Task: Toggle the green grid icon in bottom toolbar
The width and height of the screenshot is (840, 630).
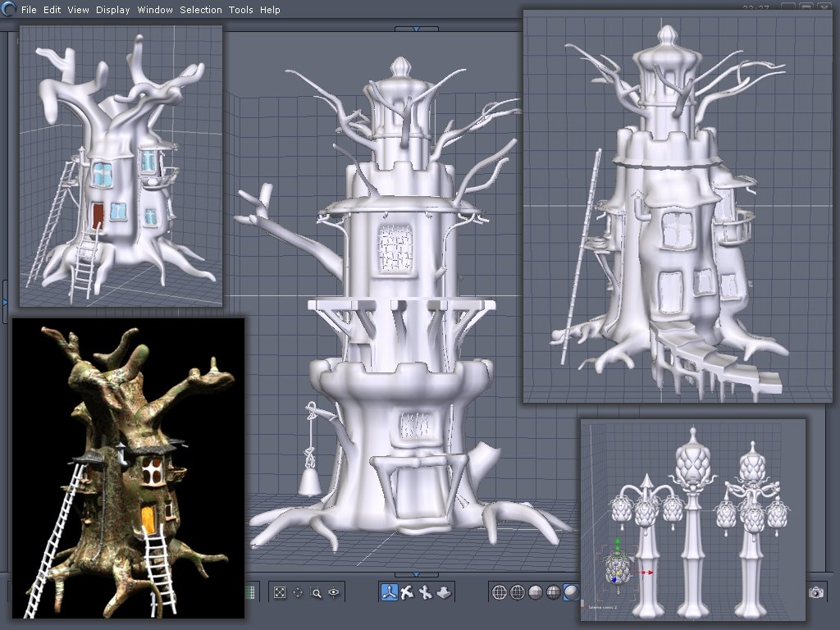Action: pos(249,592)
